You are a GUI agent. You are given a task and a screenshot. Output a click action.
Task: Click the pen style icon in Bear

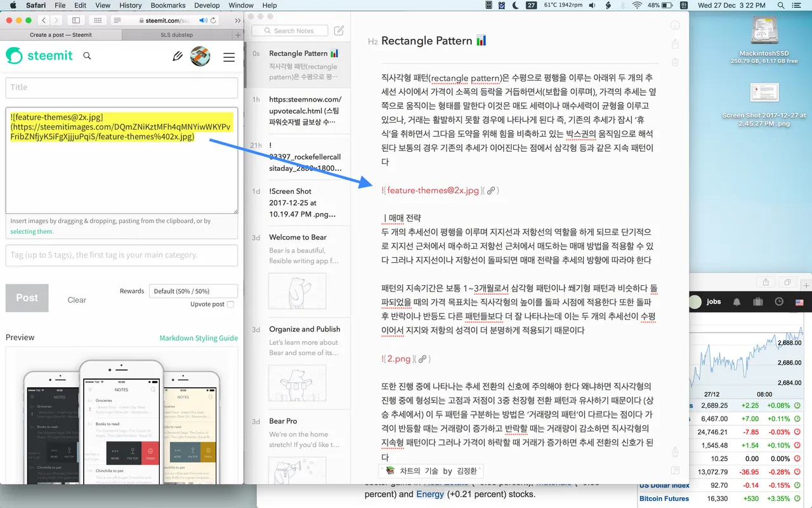click(x=675, y=451)
